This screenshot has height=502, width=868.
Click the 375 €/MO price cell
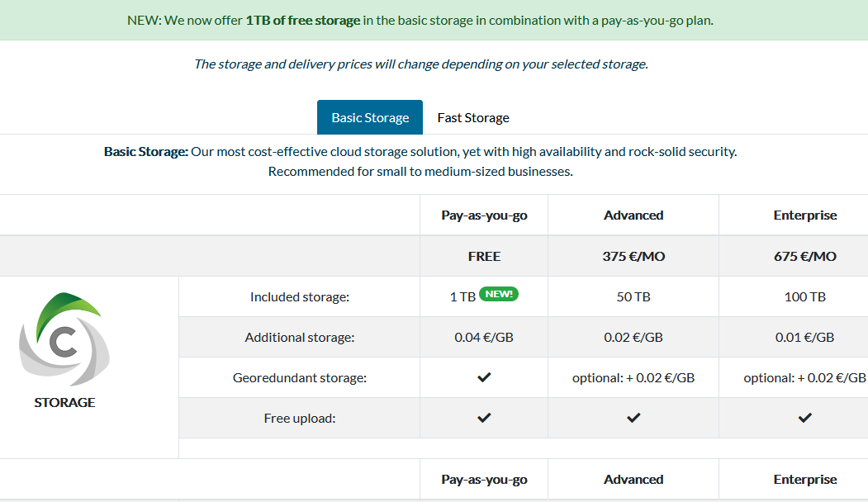633,256
